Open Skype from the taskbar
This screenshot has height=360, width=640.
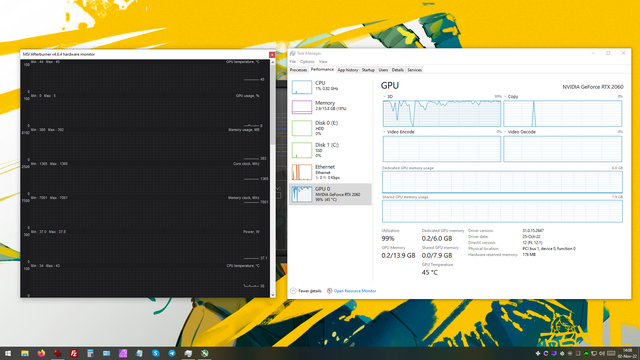(156, 353)
